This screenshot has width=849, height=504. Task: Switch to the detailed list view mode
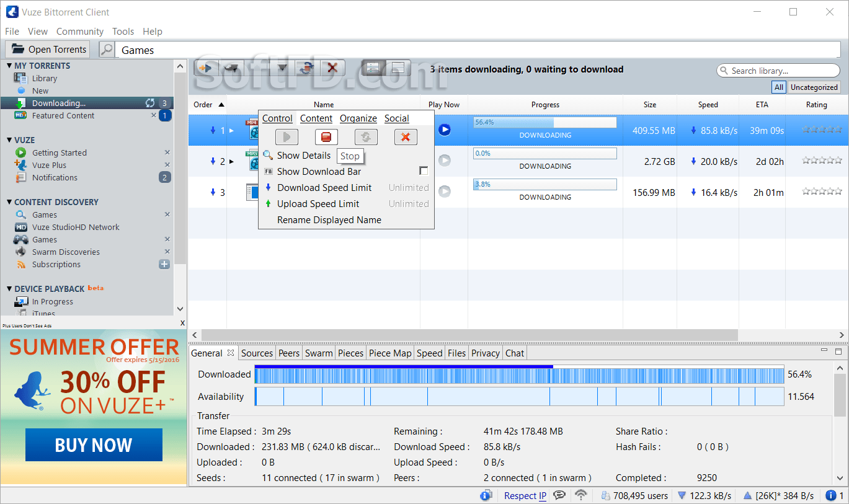pyautogui.click(x=373, y=68)
